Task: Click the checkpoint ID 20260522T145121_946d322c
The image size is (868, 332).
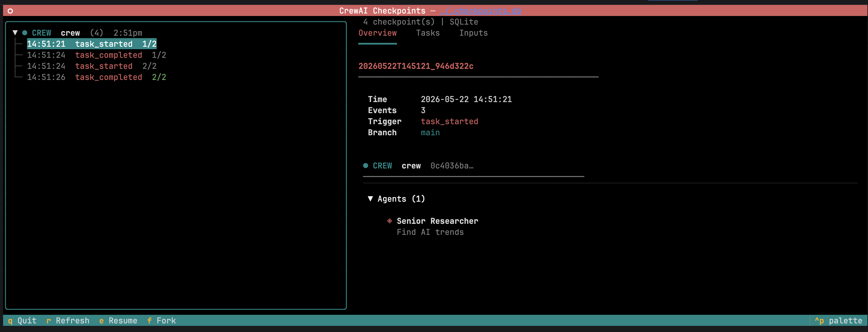Action: (416, 66)
